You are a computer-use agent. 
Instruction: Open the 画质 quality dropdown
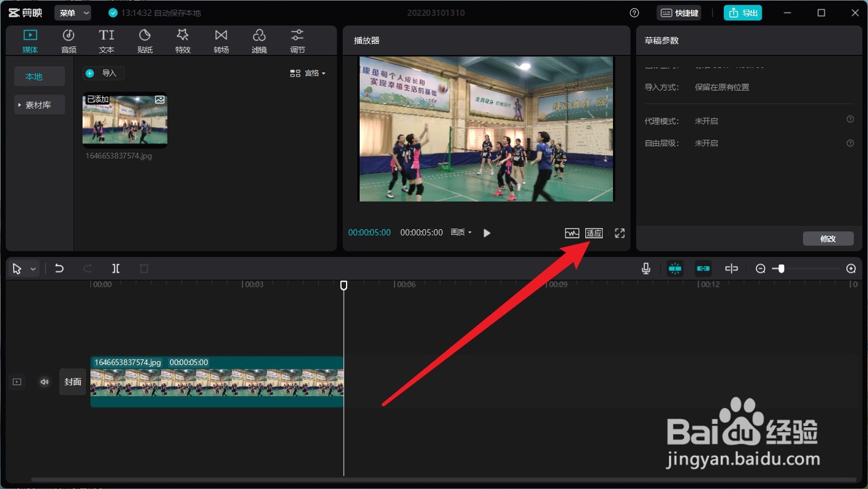[460, 232]
